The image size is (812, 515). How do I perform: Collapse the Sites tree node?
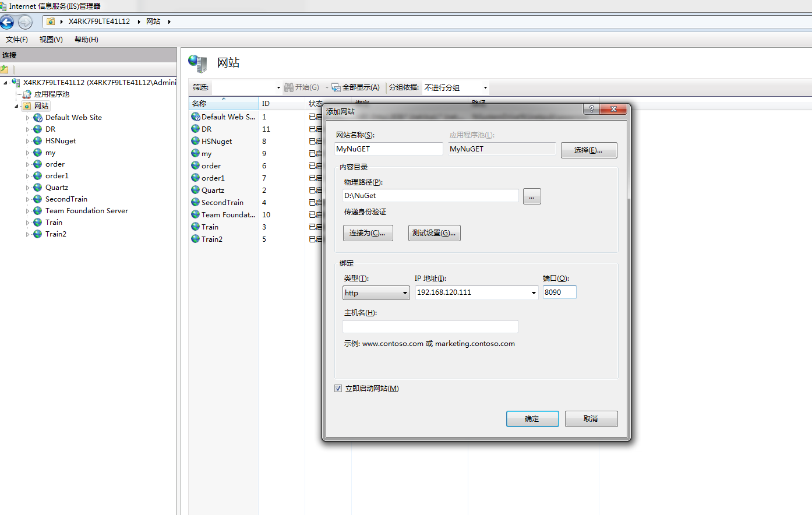[x=16, y=106]
